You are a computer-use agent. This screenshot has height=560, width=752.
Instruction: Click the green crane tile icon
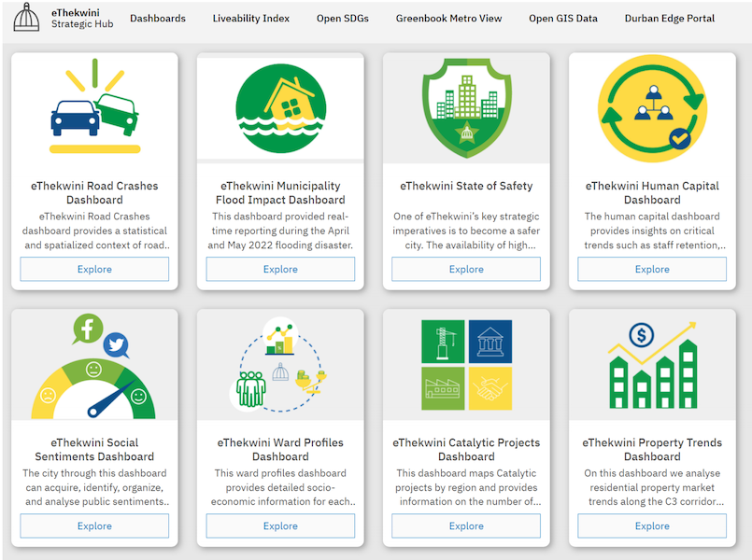coord(443,341)
